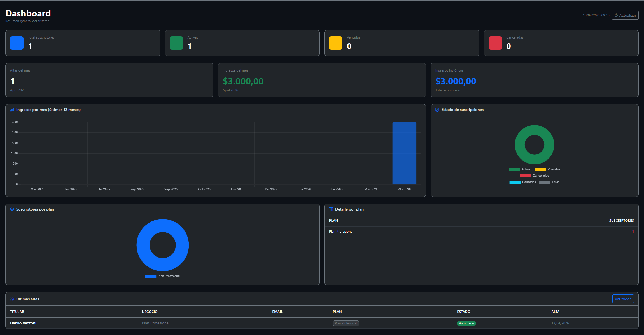The height and width of the screenshot is (335, 644).
Task: Click the 13/04/2026 09:45 timestamp
Action: pyautogui.click(x=596, y=15)
